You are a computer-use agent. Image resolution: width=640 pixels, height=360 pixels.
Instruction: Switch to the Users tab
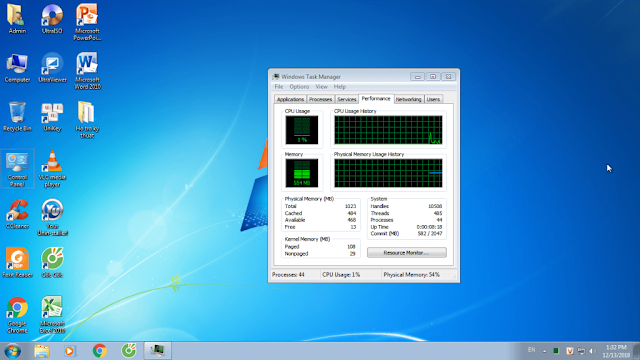click(x=433, y=99)
